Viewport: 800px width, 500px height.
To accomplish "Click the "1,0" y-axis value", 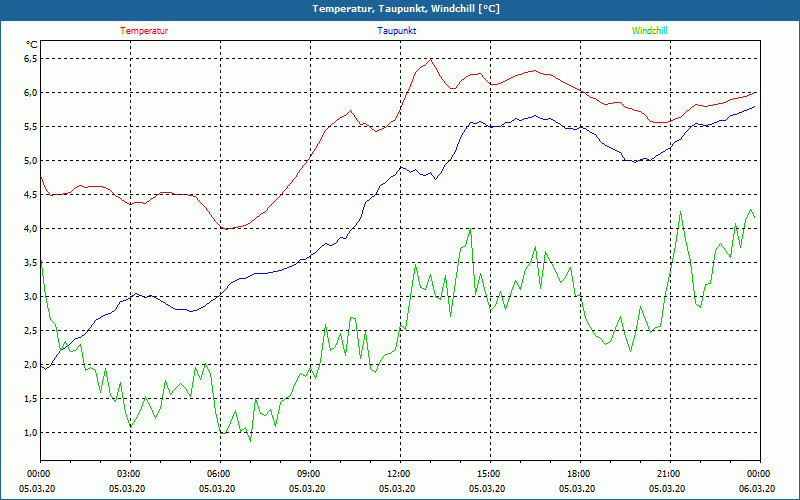I will point(31,433).
